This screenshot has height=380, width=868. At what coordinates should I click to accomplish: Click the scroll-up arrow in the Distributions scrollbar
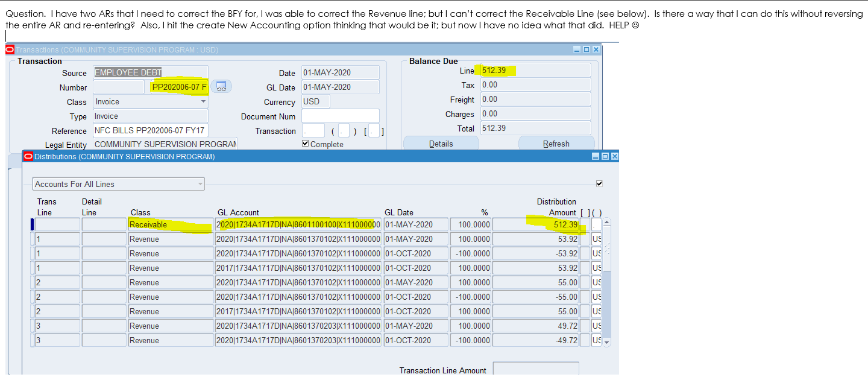pos(608,223)
